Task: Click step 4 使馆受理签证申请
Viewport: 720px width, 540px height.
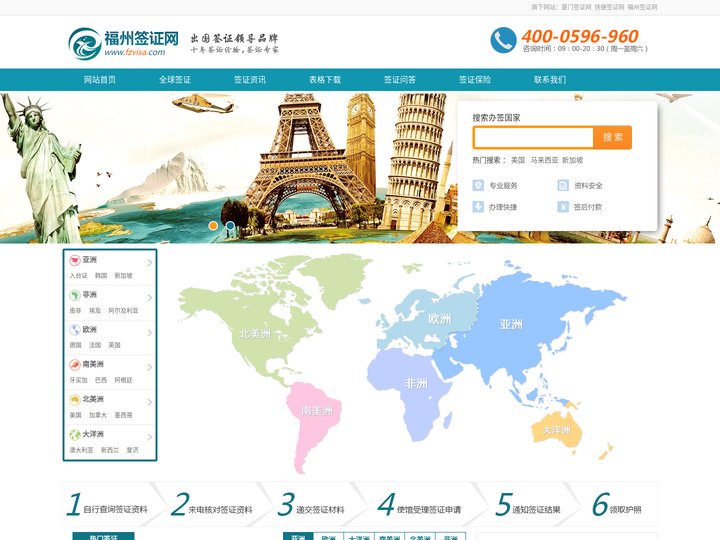Action: [x=419, y=505]
